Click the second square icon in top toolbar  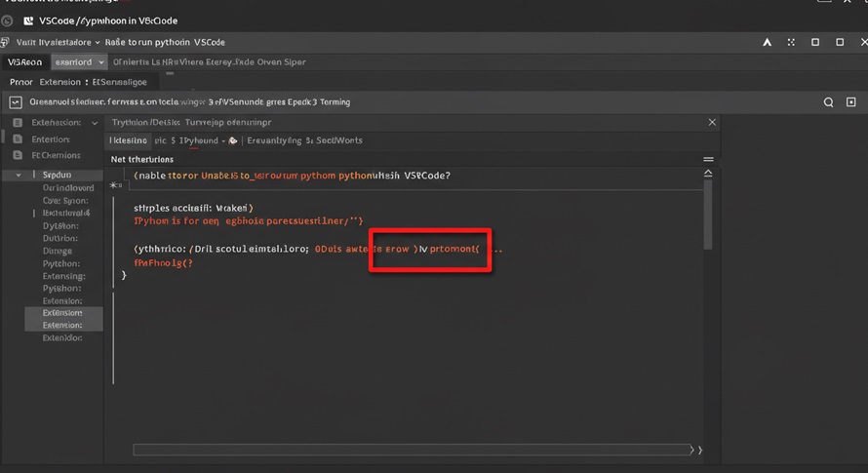pyautogui.click(x=840, y=42)
